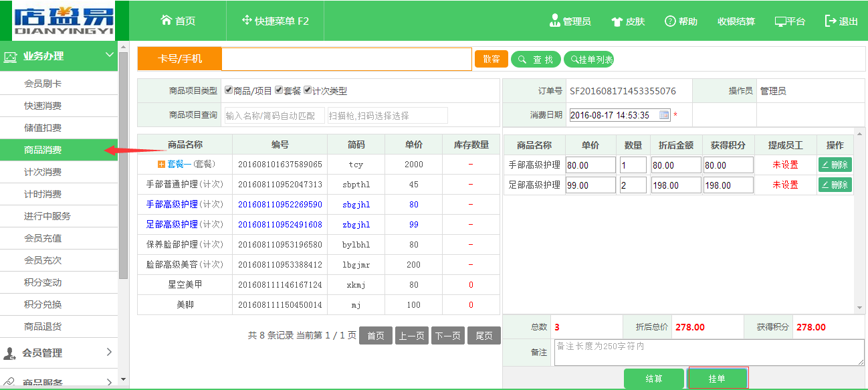The height and width of the screenshot is (390, 868).
Task: Select 商品消费 in the sidebar
Action: click(x=59, y=150)
